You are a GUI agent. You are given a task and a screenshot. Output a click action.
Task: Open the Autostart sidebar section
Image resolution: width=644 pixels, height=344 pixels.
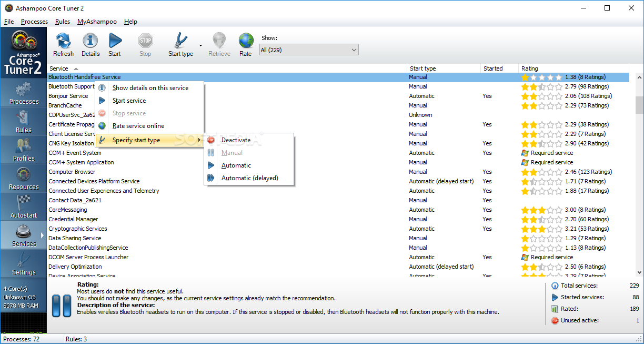pyautogui.click(x=24, y=207)
